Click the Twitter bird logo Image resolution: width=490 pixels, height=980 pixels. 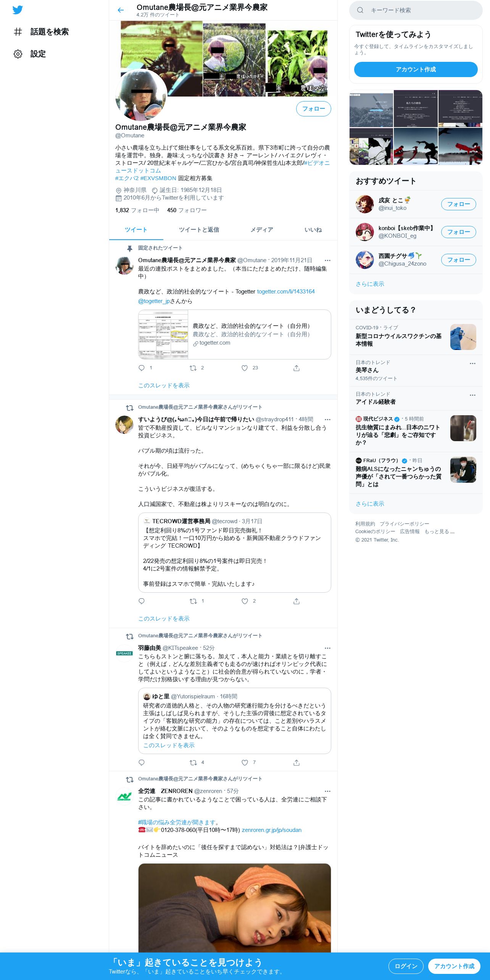18,10
